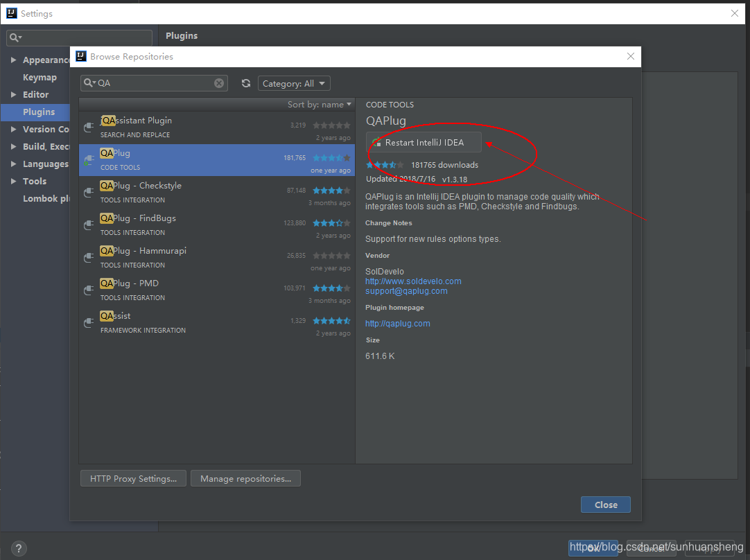This screenshot has width=750, height=560.
Task: Click support@qaplug.com email link
Action: click(x=407, y=291)
